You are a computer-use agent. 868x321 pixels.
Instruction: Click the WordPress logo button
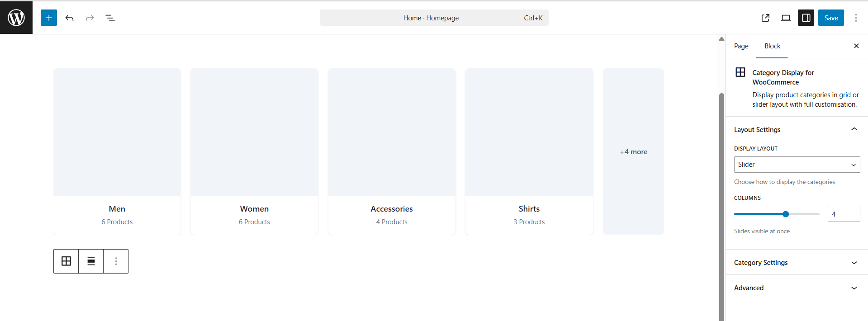(x=16, y=18)
